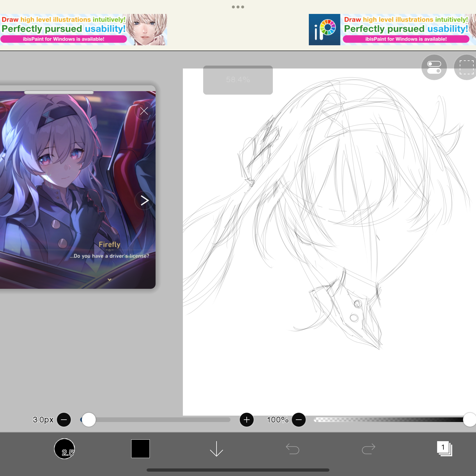Screen dimensions: 476x476
Task: Close the Firefly reference image window
Action: coord(144,111)
